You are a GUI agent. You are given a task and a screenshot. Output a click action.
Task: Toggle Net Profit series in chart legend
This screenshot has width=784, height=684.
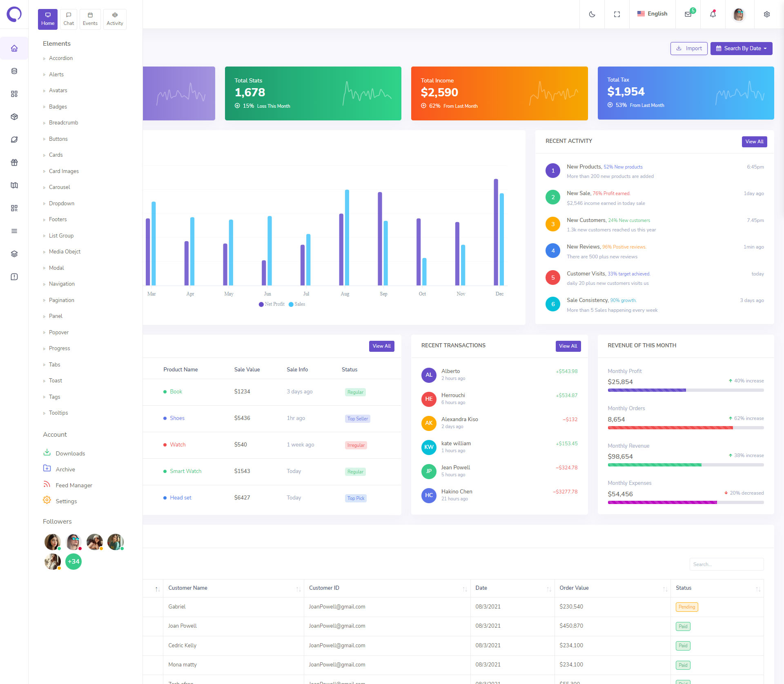point(272,304)
